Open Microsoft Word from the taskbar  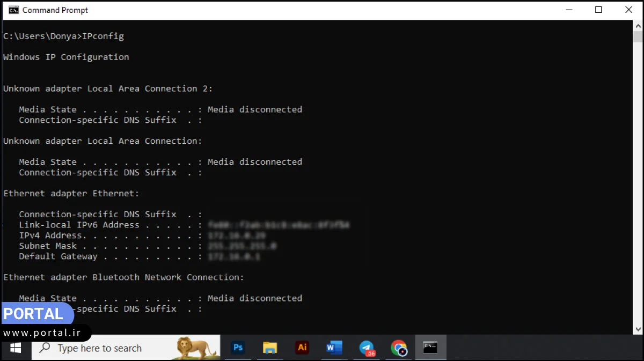(x=334, y=348)
